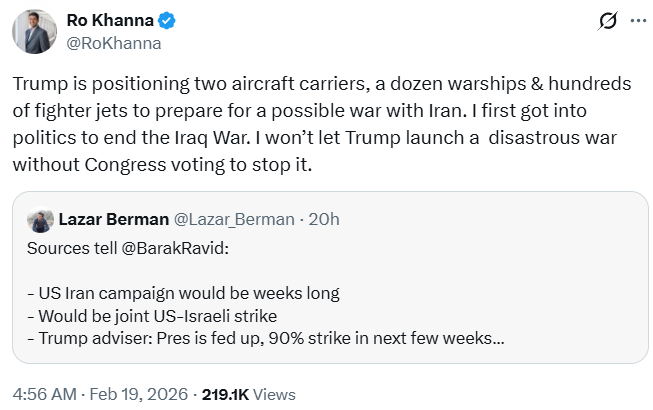The image size is (653, 410).
Task: Click the Grok icon on the post
Action: click(x=605, y=21)
